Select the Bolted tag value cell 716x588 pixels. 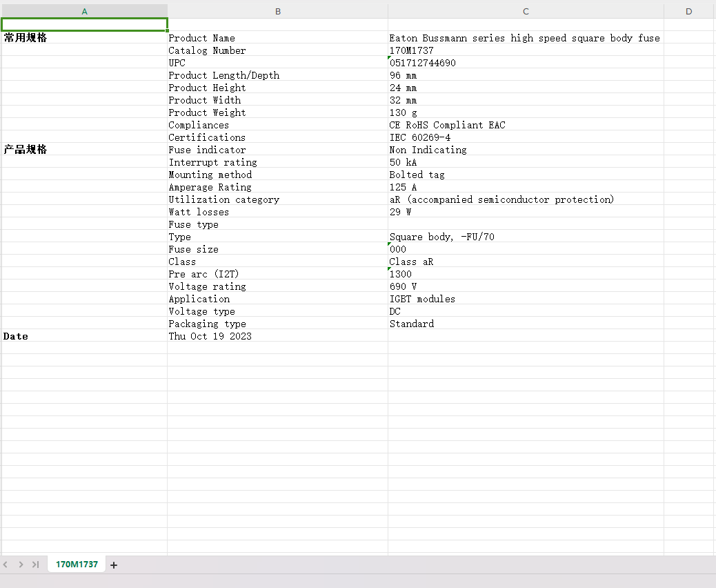coord(526,174)
